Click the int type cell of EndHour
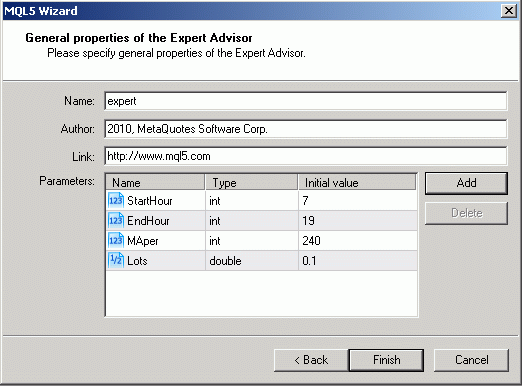 pos(252,221)
